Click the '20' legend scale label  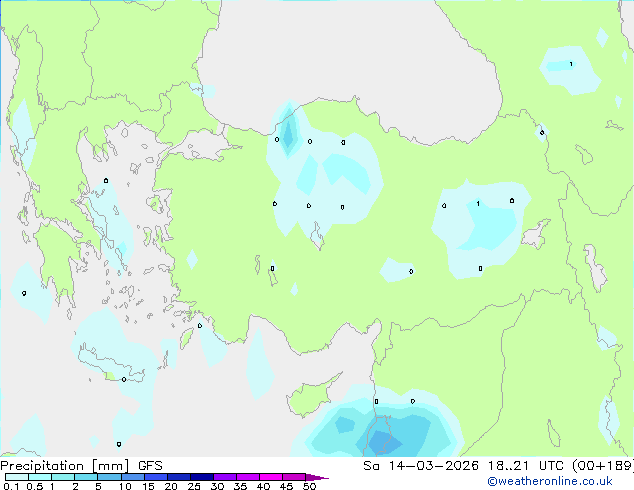tap(171, 486)
